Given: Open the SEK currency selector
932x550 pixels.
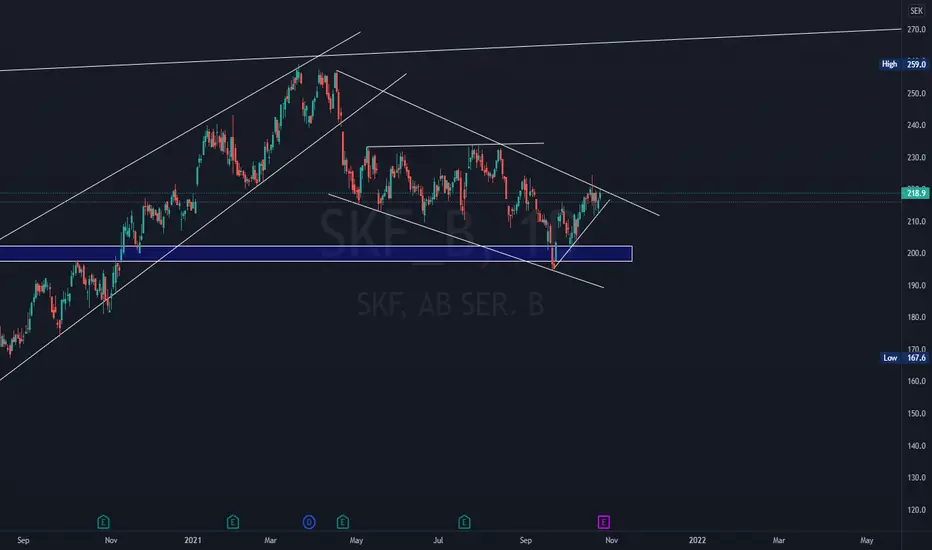Looking at the screenshot, I should [x=917, y=11].
